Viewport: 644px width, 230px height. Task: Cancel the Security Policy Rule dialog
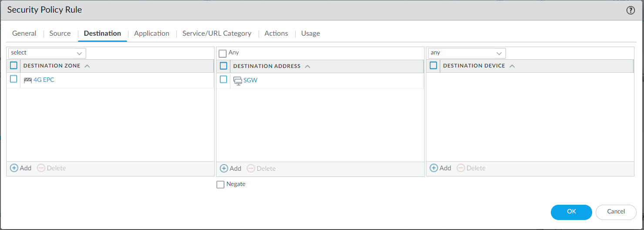616,212
